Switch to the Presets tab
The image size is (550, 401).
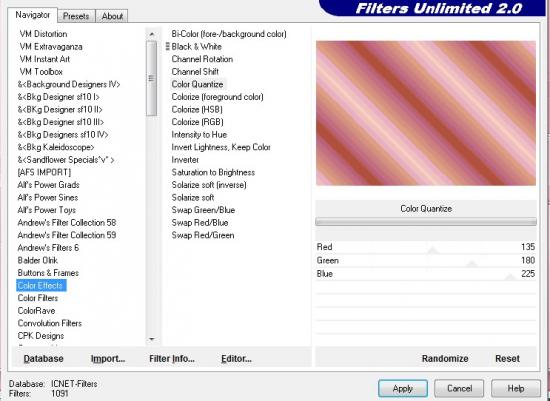pyautogui.click(x=76, y=16)
